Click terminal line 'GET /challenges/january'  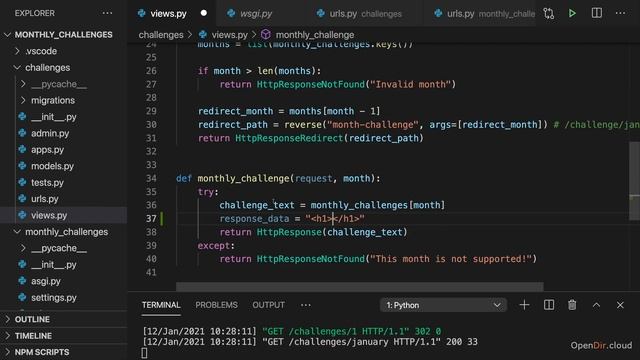click(310, 342)
